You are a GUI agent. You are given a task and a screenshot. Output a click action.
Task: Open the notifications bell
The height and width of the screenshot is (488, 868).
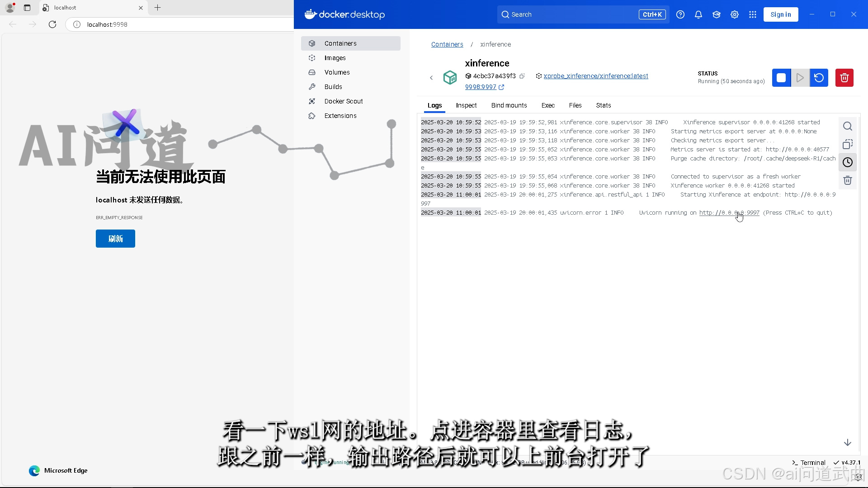[698, 14]
